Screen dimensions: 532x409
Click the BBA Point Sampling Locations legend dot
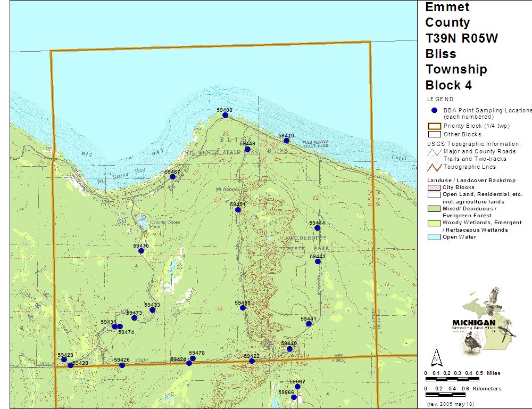tap(434, 110)
